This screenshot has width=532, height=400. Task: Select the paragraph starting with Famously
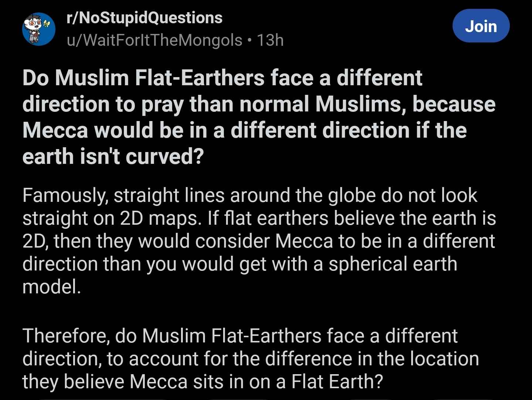click(x=259, y=241)
